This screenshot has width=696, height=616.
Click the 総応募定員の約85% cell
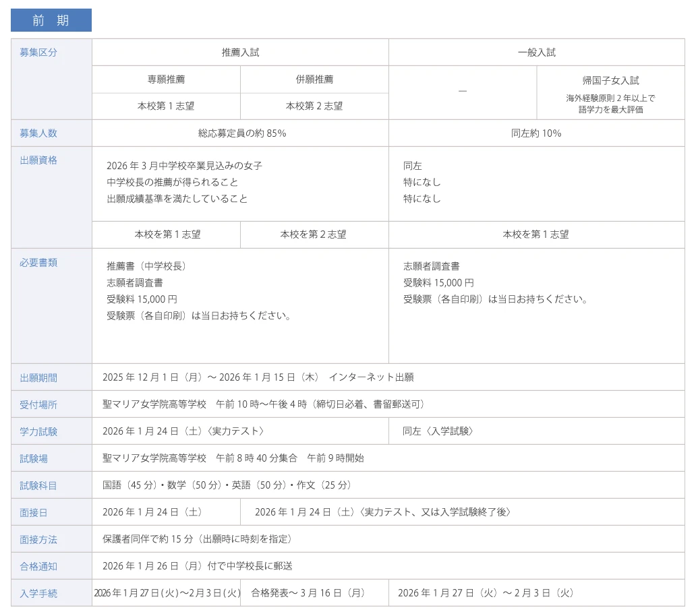(x=241, y=133)
